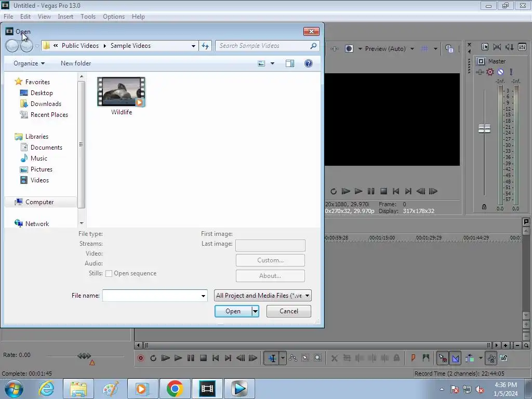Open the Organize dropdown menu
Image resolution: width=532 pixels, height=399 pixels.
(x=29, y=63)
